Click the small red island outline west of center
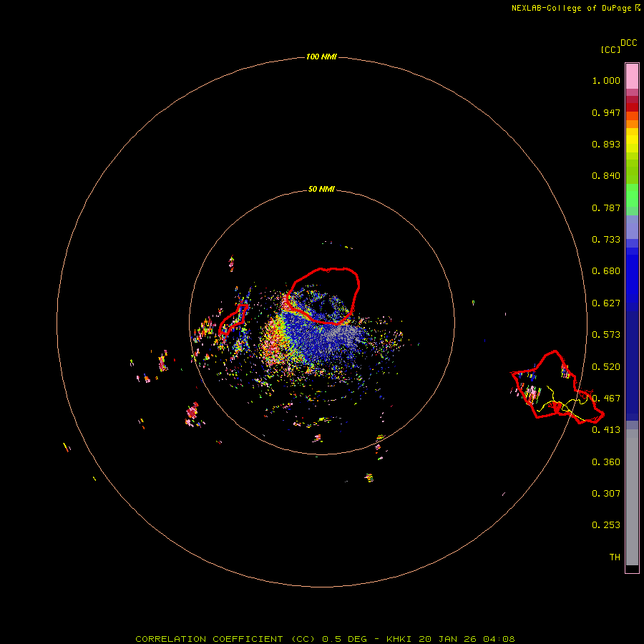 point(233,320)
